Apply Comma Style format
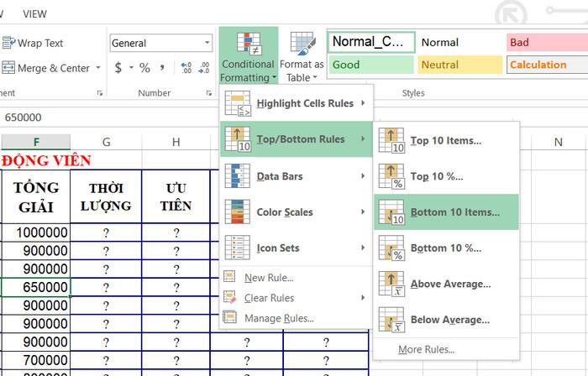The height and width of the screenshot is (376, 588). (162, 68)
